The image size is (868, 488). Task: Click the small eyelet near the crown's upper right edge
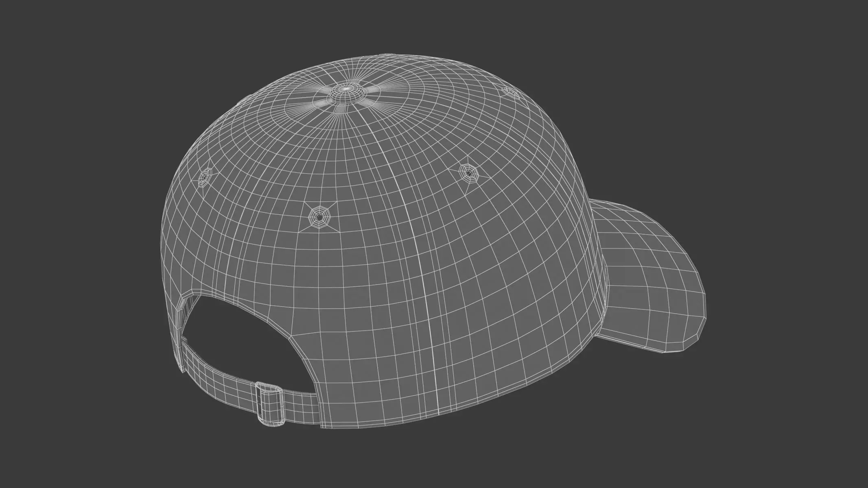tap(510, 93)
